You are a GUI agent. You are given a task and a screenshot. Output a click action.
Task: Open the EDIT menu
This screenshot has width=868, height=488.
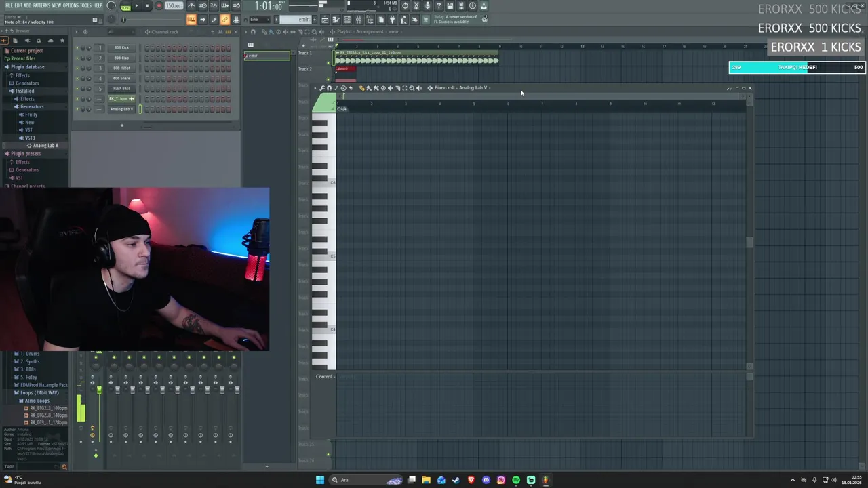18,5
